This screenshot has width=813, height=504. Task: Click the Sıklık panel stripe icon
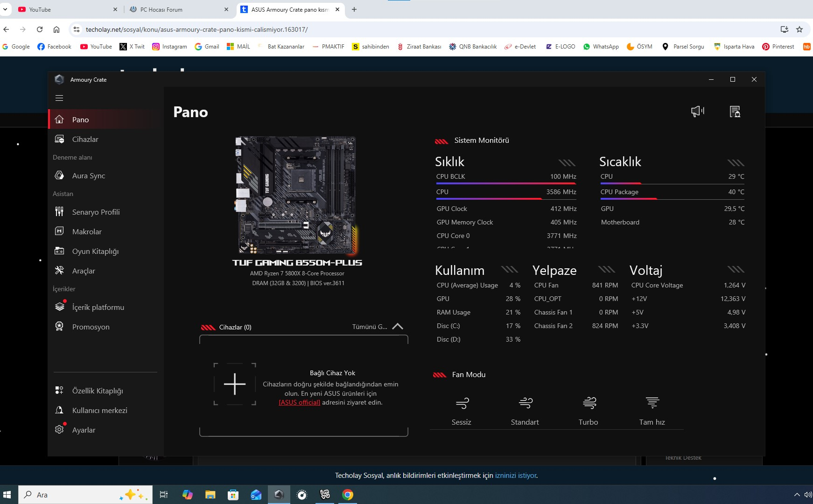coord(567,162)
